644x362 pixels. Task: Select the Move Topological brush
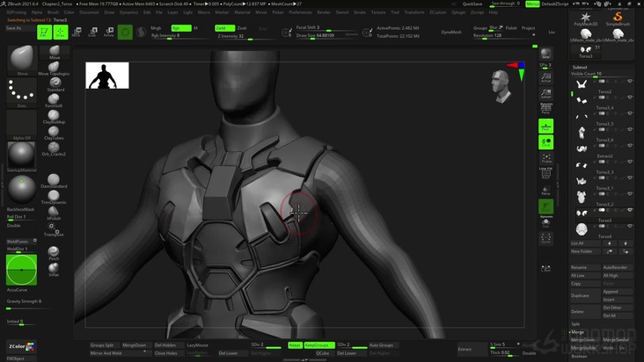[x=54, y=69]
